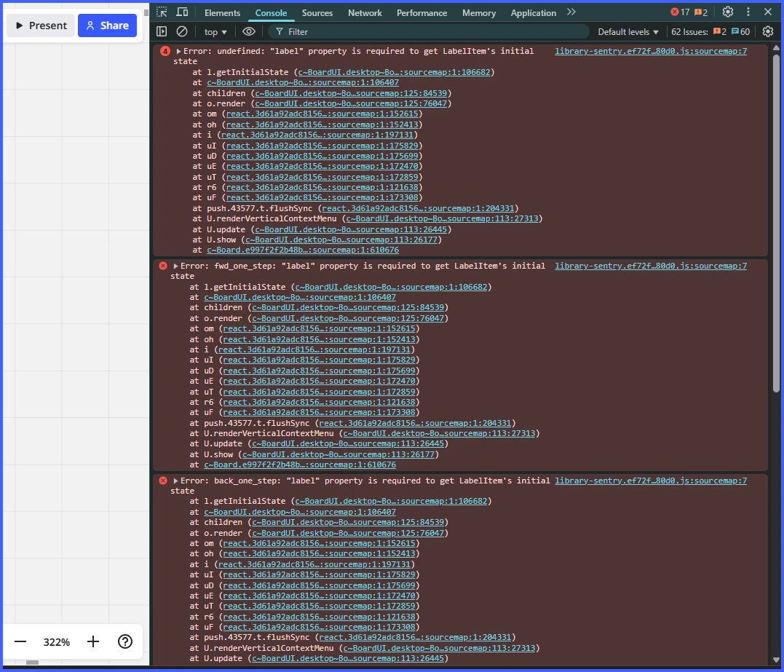The image size is (784, 672).
Task: Toggle live expression eye icon
Action: click(248, 31)
